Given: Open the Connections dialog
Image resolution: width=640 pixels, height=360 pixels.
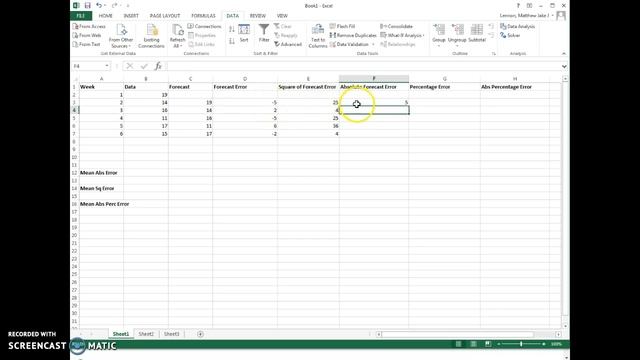Looking at the screenshot, I should click(x=204, y=26).
